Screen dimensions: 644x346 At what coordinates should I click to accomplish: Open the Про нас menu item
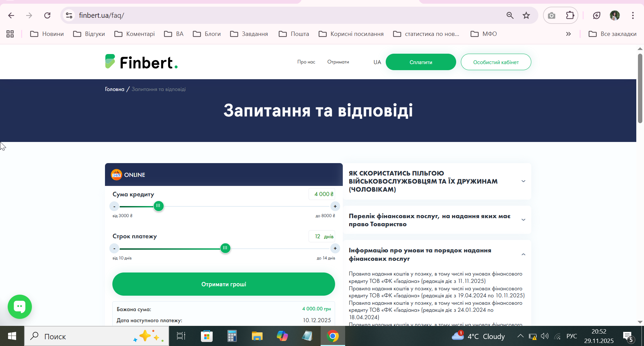[306, 62]
